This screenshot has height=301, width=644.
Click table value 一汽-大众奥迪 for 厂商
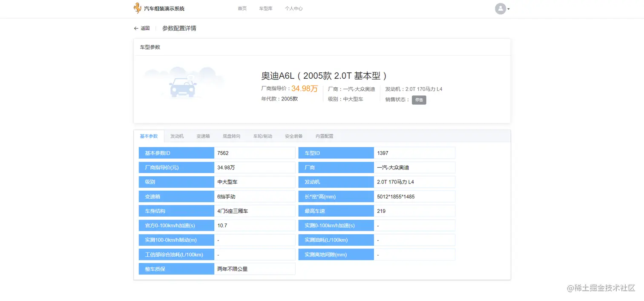(x=414, y=167)
